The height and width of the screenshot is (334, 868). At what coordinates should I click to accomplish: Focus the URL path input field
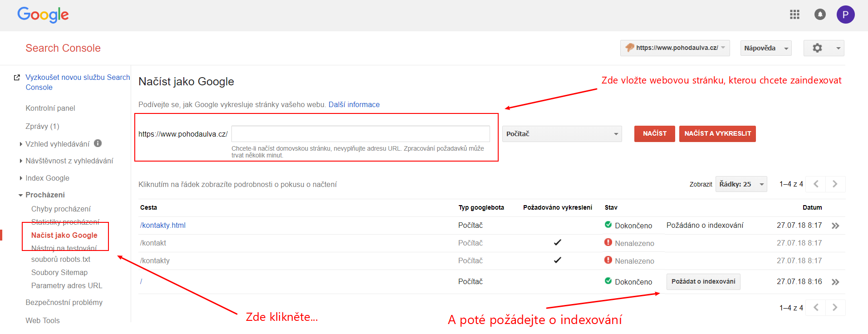(361, 134)
